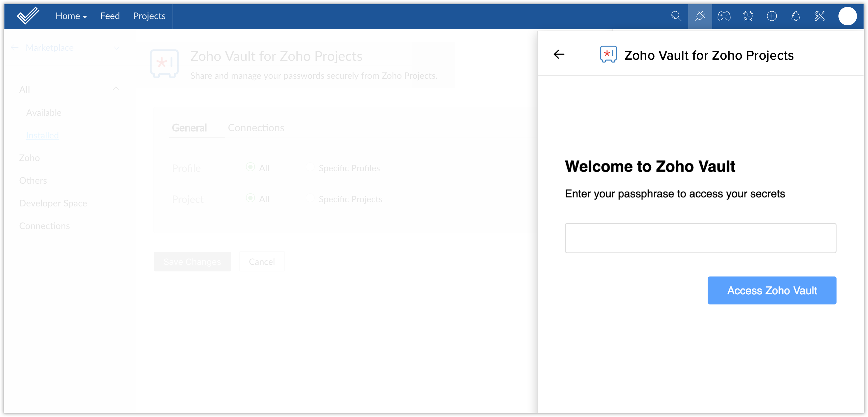Open the search icon in top bar

click(676, 16)
